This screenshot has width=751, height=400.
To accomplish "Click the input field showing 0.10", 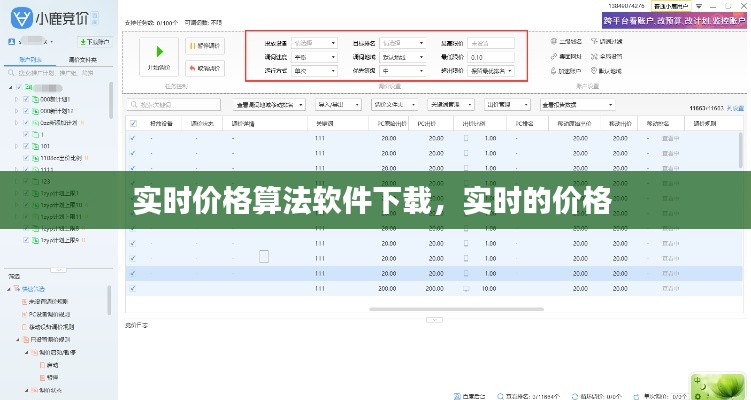I will [x=489, y=57].
